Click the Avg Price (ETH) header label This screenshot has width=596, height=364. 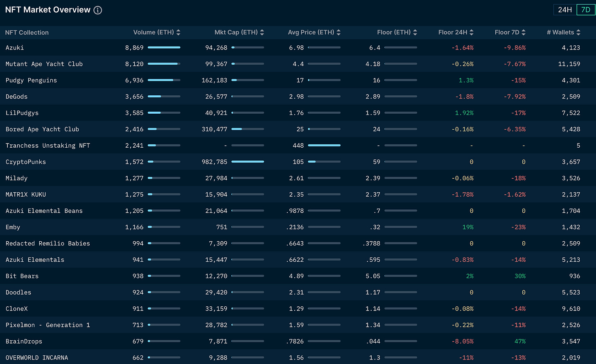[311, 32]
